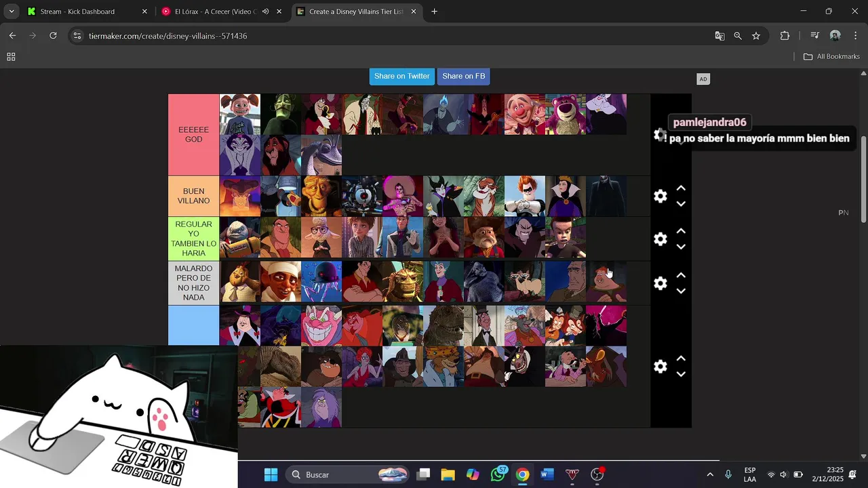Image resolution: width=868 pixels, height=488 pixels.
Task: Show hidden system tray icons
Action: (710, 474)
